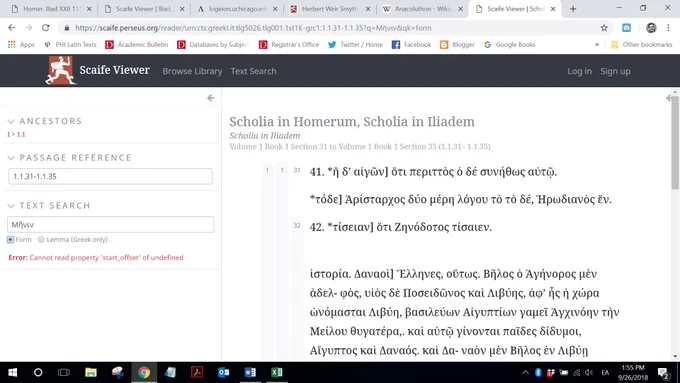Open Google Books bookmark
Viewport: 680px width, 383px height.
tap(510, 44)
